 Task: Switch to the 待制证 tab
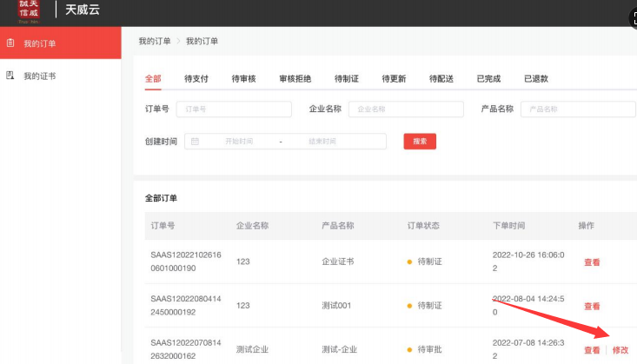[346, 79]
